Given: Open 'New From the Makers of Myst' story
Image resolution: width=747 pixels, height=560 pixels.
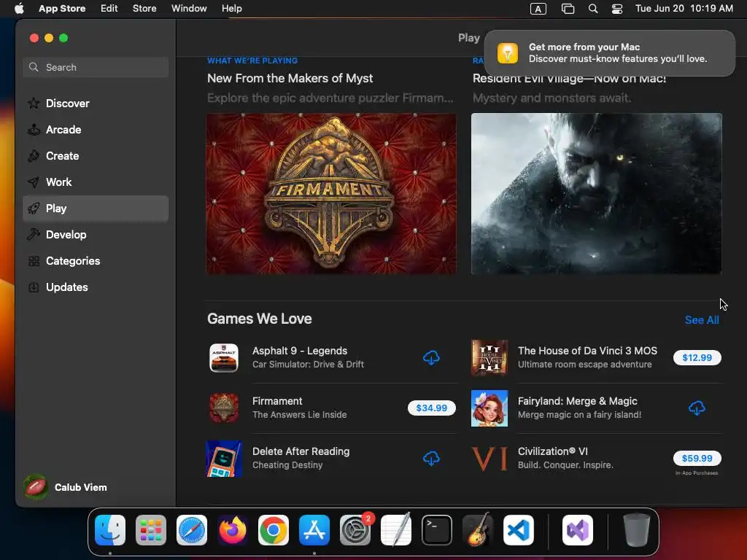Looking at the screenshot, I should (290, 78).
